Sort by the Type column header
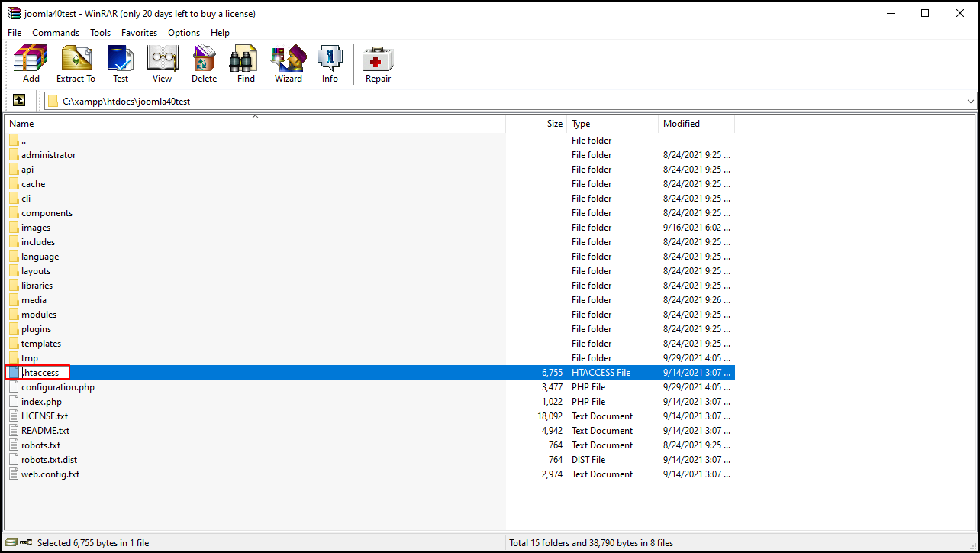Screen dimensions: 980x553 pos(612,124)
